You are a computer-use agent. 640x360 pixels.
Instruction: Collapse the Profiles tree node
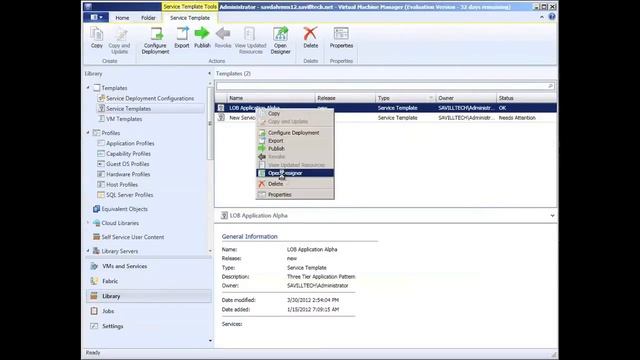pyautogui.click(x=88, y=133)
